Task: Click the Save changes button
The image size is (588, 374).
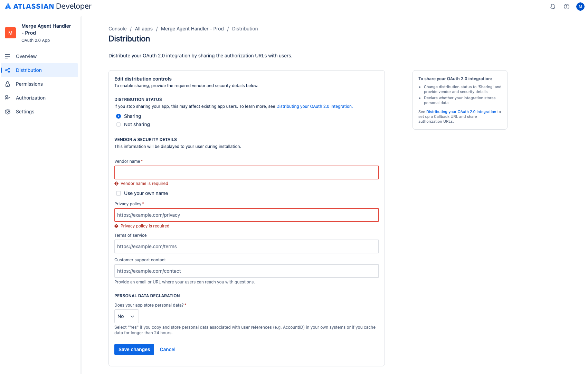Action: 134,349
